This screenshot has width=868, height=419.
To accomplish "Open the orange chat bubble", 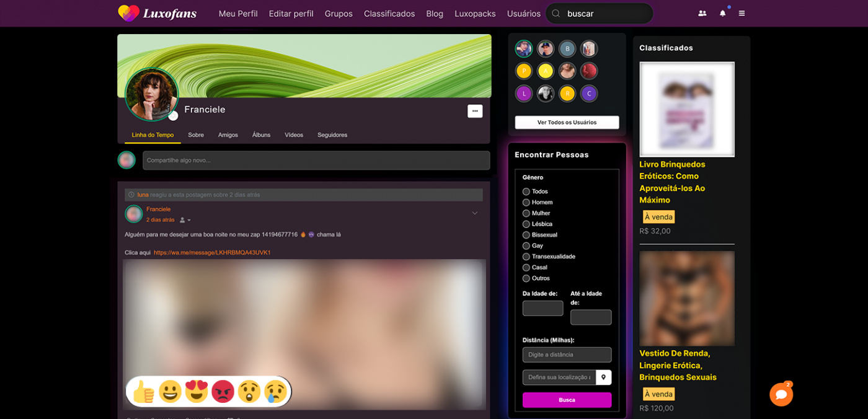I will tap(781, 394).
